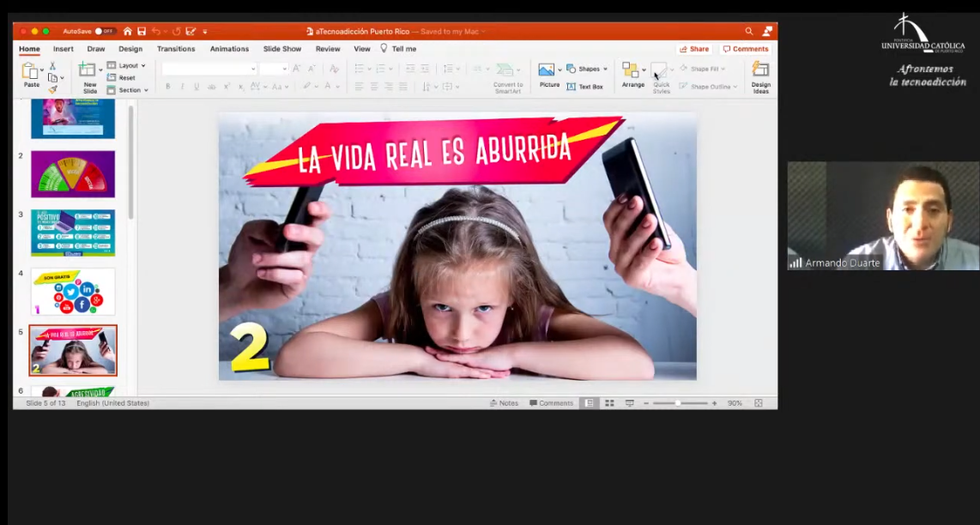The image size is (980, 525).
Task: Switch to the Slide Show tab
Action: coord(282,49)
